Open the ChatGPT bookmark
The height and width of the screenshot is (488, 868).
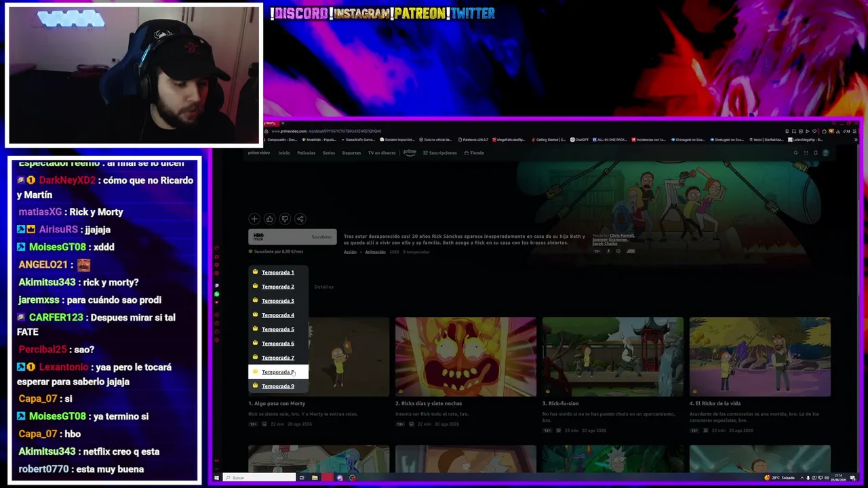580,140
